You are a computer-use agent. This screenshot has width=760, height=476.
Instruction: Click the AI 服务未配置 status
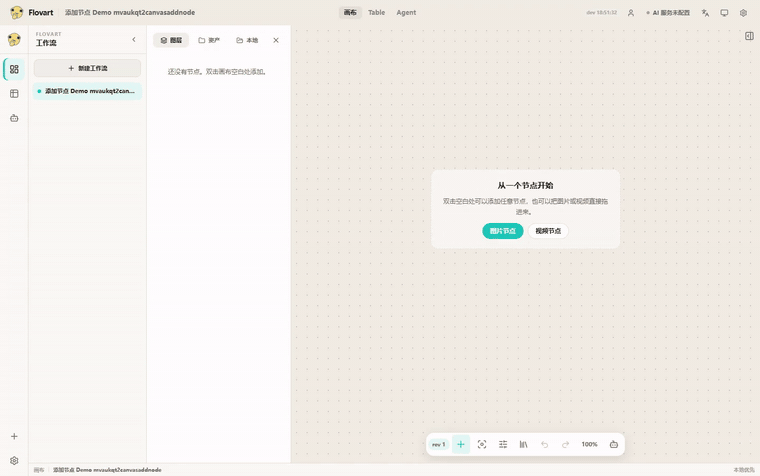668,13
